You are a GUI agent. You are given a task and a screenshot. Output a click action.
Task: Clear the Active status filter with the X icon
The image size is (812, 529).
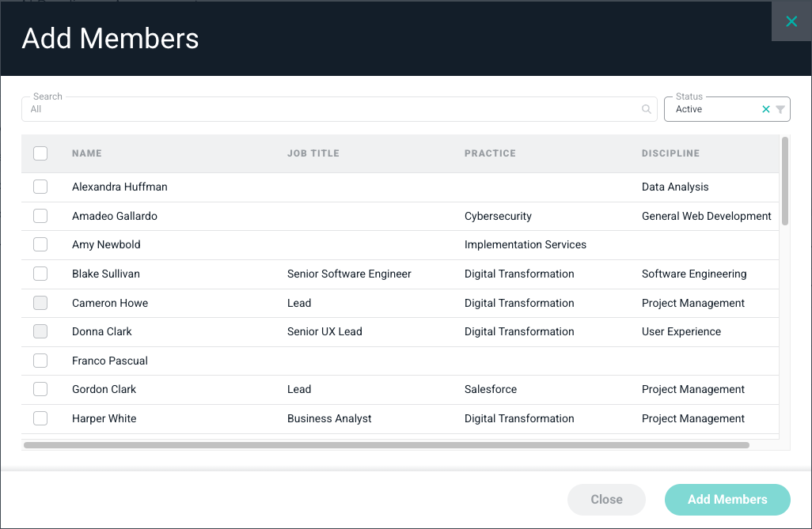pyautogui.click(x=766, y=109)
